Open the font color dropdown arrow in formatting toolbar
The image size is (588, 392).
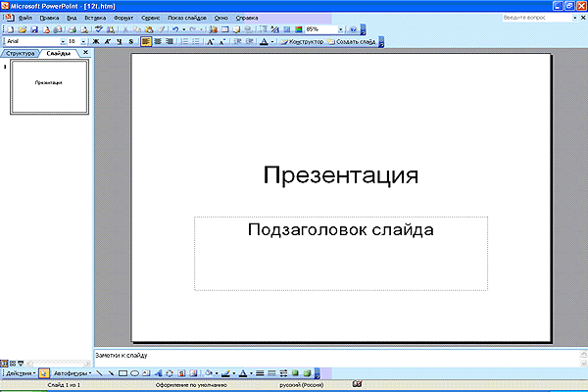pyautogui.click(x=272, y=41)
